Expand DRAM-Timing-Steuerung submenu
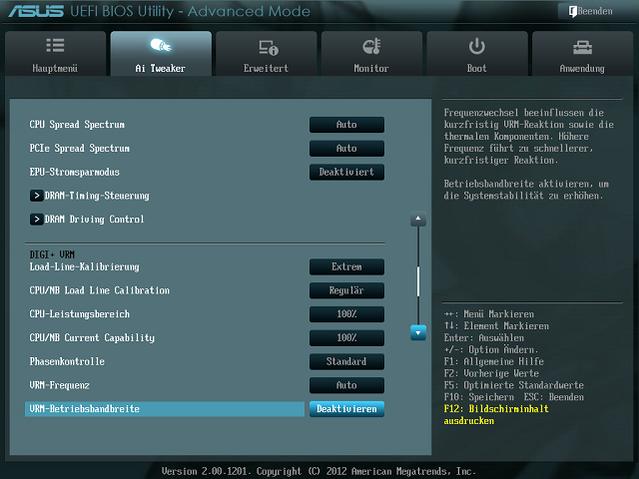The height and width of the screenshot is (479, 639). click(90, 196)
